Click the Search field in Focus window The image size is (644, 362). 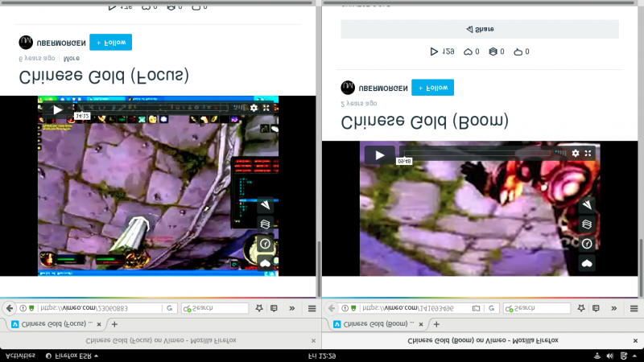point(215,308)
